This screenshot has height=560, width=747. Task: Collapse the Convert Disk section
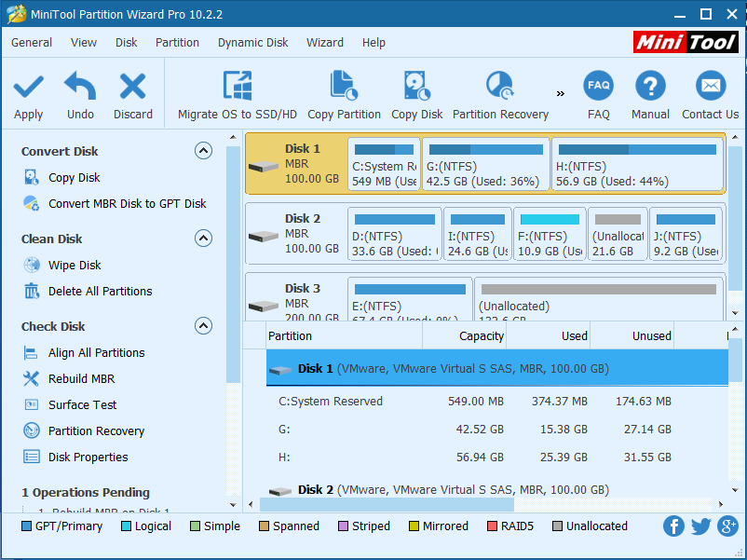[x=203, y=151]
